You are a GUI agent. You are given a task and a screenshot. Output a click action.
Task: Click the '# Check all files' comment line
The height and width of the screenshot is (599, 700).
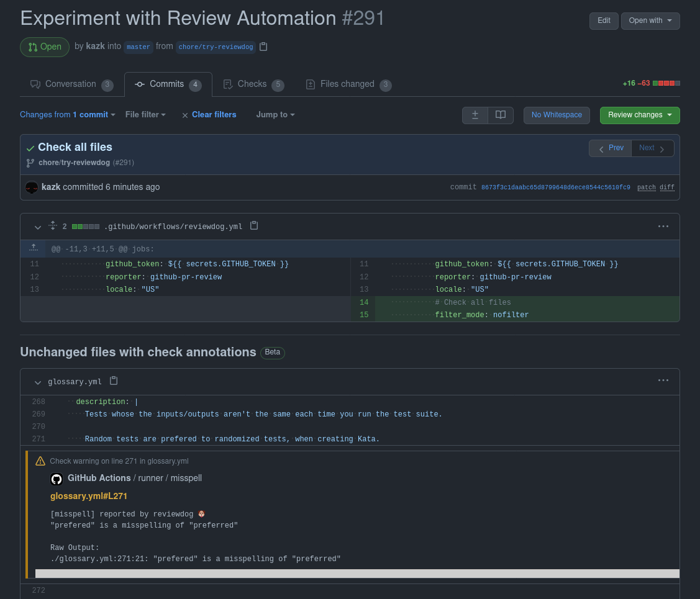[473, 302]
